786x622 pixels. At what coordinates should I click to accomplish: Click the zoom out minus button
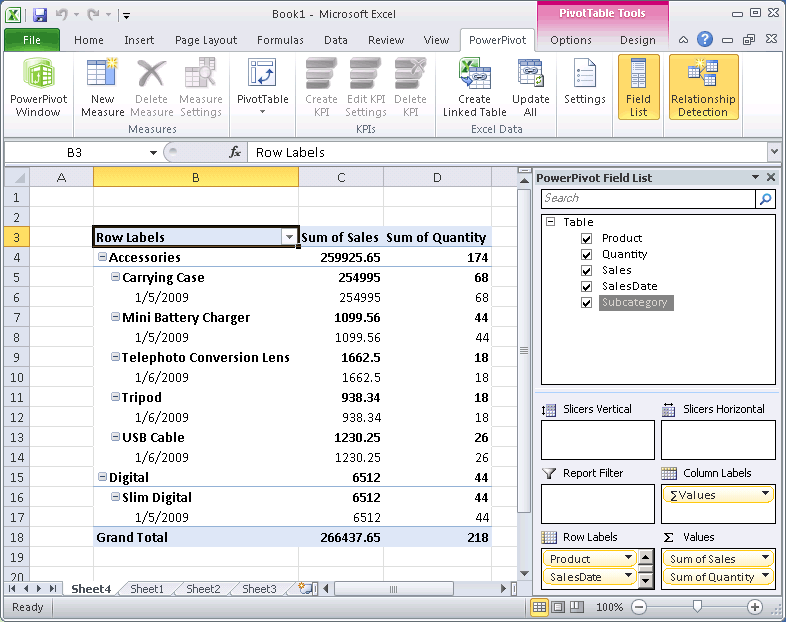click(639, 607)
